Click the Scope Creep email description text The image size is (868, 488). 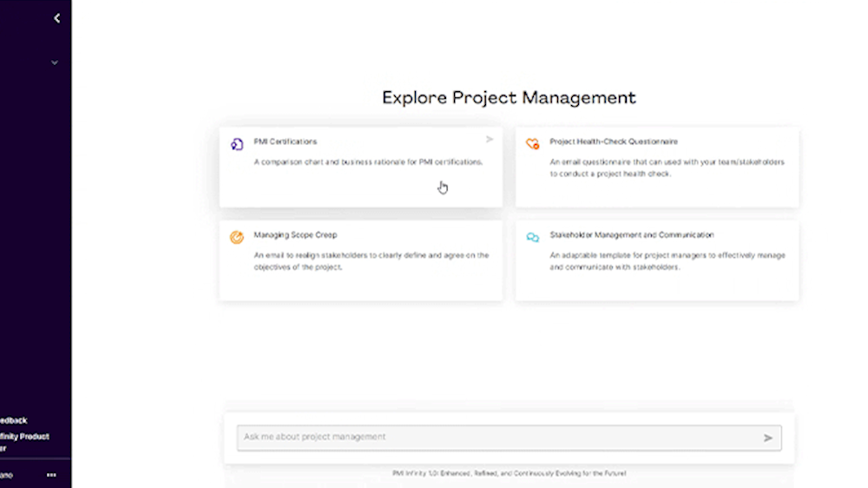(x=371, y=261)
